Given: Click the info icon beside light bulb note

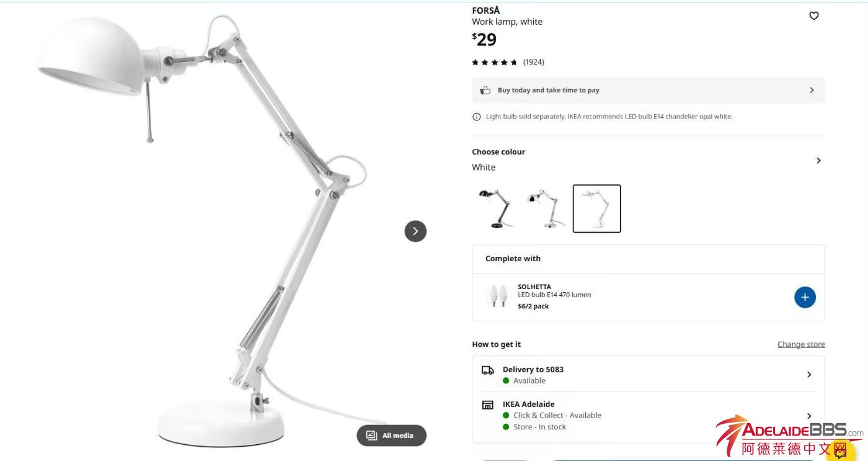Looking at the screenshot, I should click(477, 117).
